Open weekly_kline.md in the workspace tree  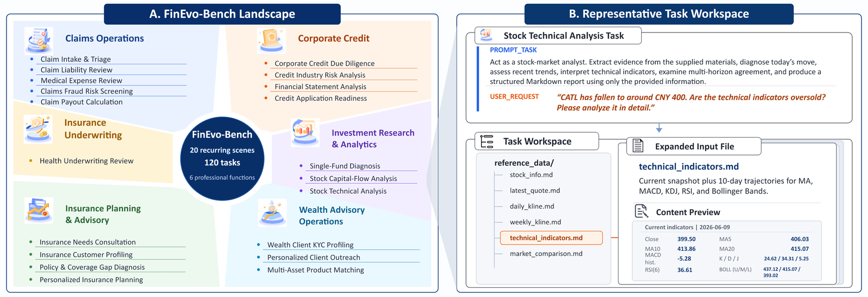pos(535,222)
